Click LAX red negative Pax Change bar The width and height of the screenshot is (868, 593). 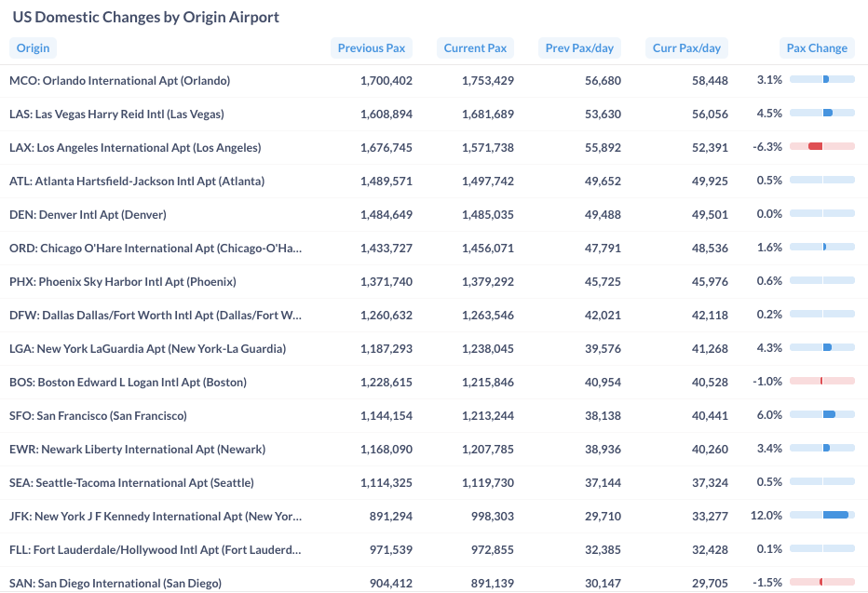[816, 147]
